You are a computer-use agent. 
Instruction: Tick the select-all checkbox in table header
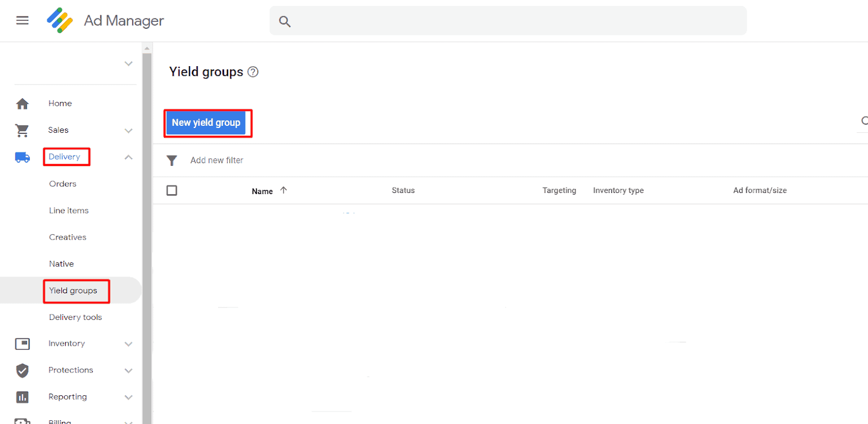pyautogui.click(x=172, y=190)
